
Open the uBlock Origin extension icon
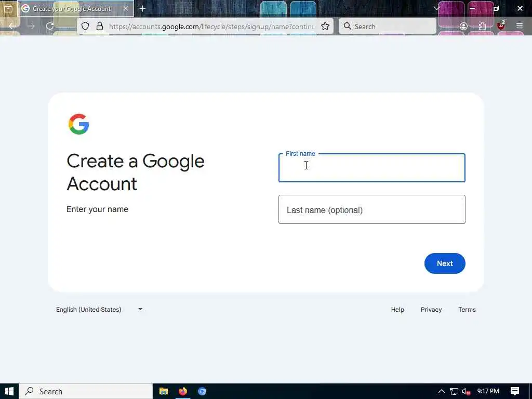pyautogui.click(x=501, y=25)
